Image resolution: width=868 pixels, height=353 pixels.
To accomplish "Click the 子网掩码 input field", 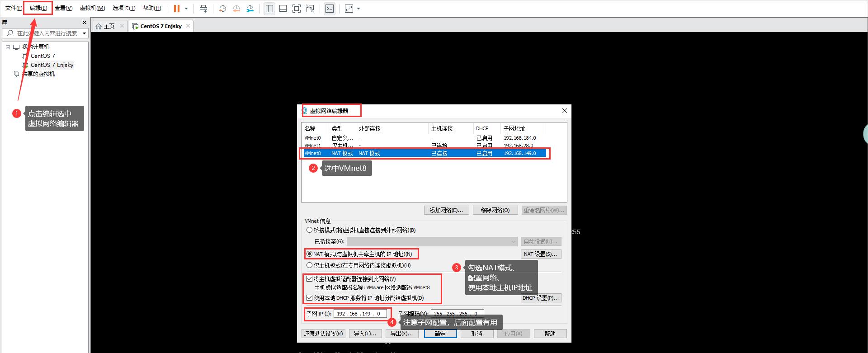I will 458,314.
